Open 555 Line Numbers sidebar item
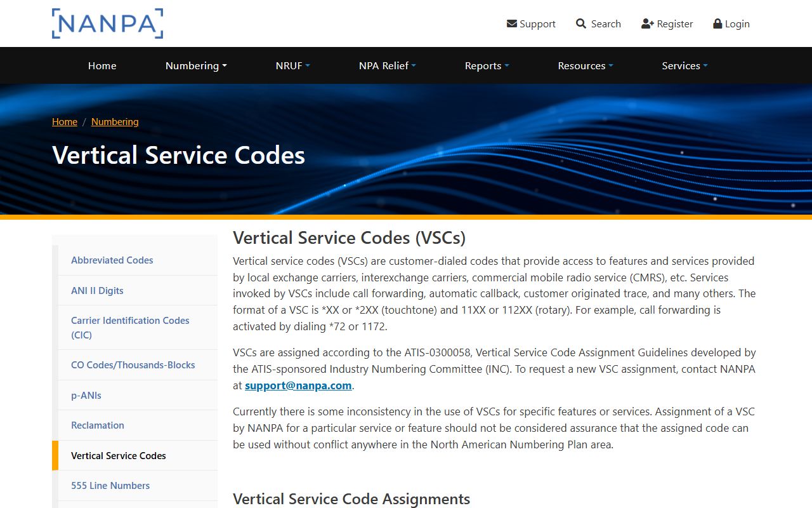This screenshot has height=508, width=812. click(138, 486)
